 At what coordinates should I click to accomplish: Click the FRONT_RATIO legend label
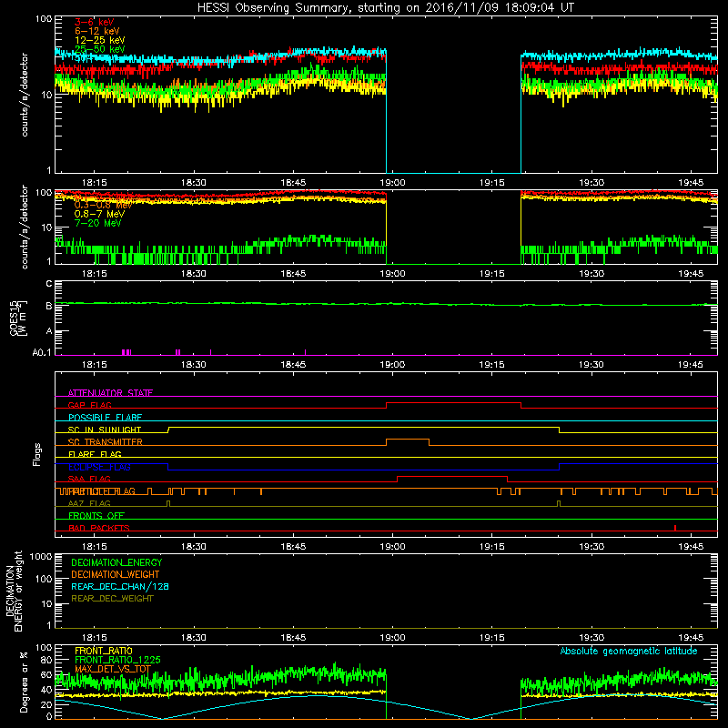pos(104,651)
